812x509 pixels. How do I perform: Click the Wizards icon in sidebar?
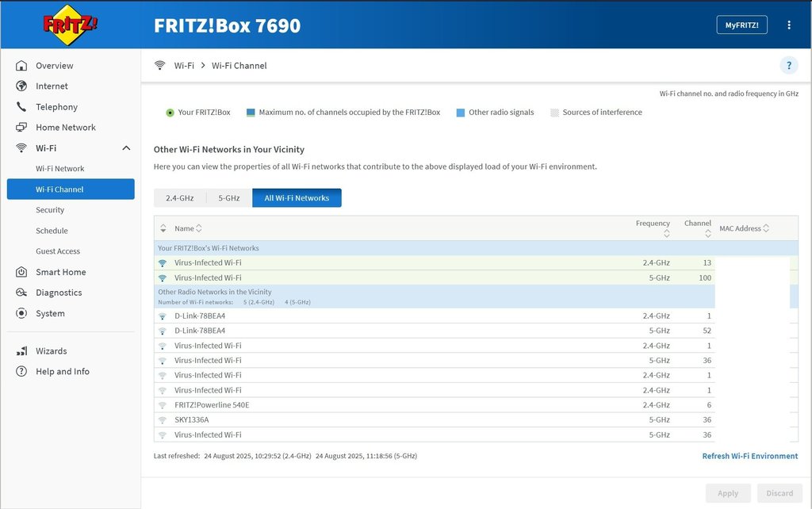[21, 351]
